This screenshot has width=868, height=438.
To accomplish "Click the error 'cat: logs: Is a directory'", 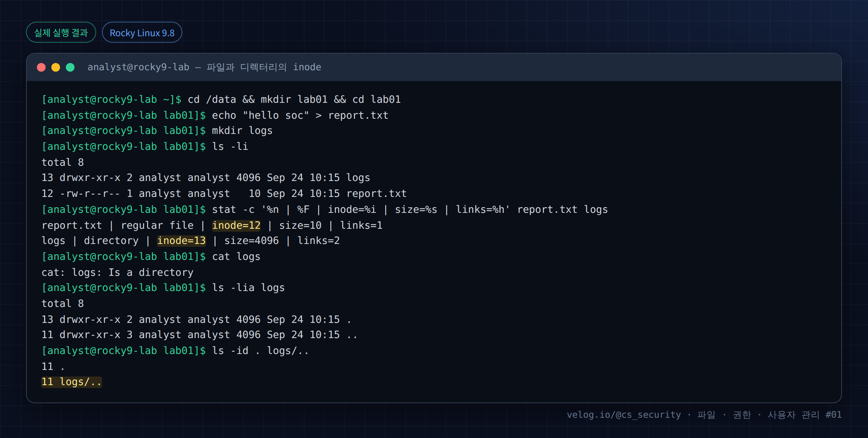I will click(x=118, y=273).
